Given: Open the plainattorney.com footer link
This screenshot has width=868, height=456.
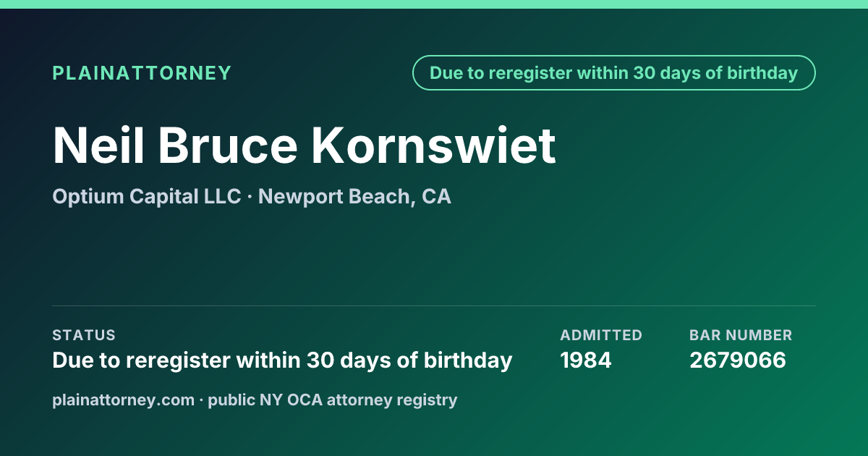Looking at the screenshot, I should point(123,400).
